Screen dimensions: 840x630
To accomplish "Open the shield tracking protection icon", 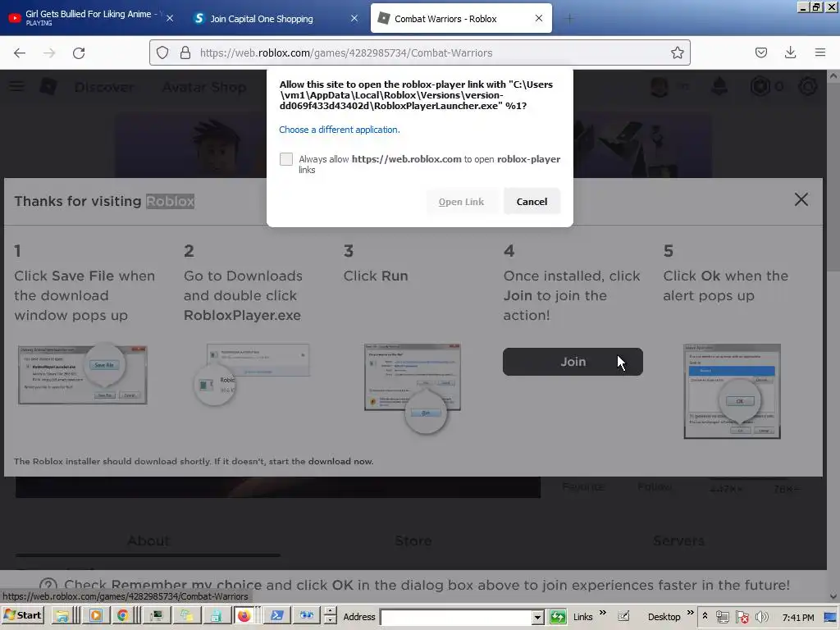I will (x=162, y=52).
